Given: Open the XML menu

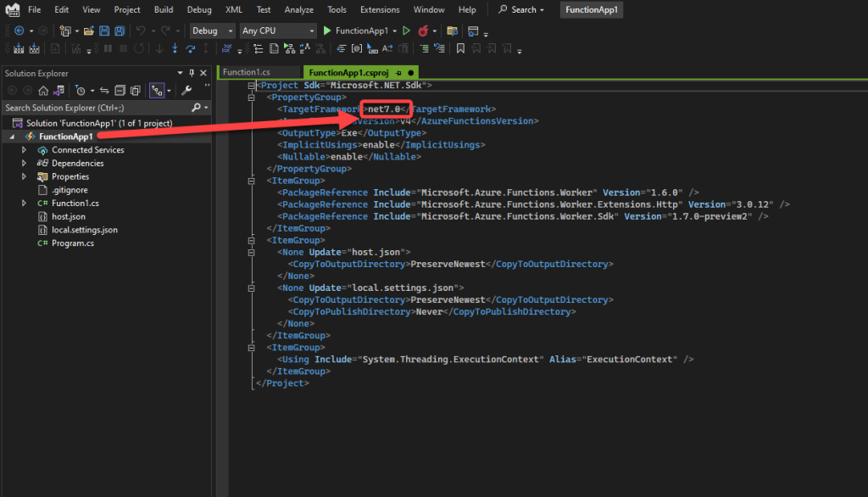Looking at the screenshot, I should pyautogui.click(x=234, y=10).
